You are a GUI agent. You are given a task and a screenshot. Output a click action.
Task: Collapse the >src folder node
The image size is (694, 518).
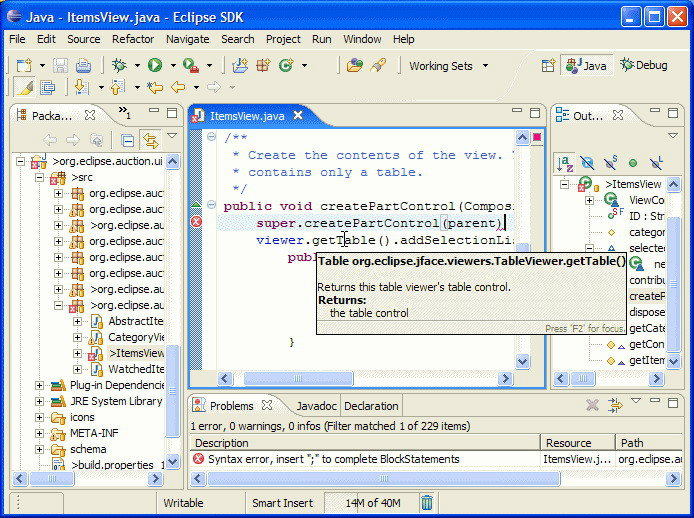pos(39,177)
